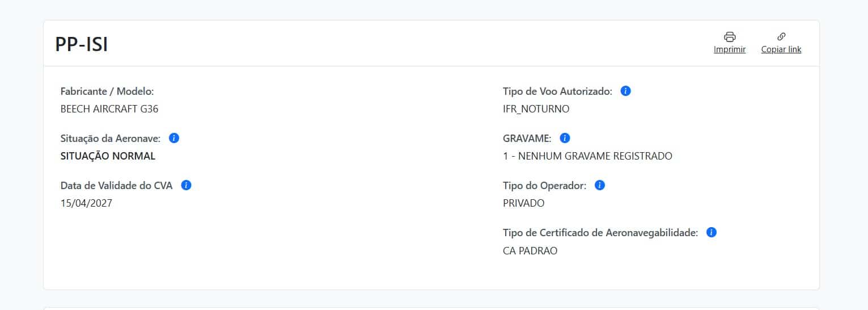Click the Copiar link text
868x310 pixels.
click(781, 49)
